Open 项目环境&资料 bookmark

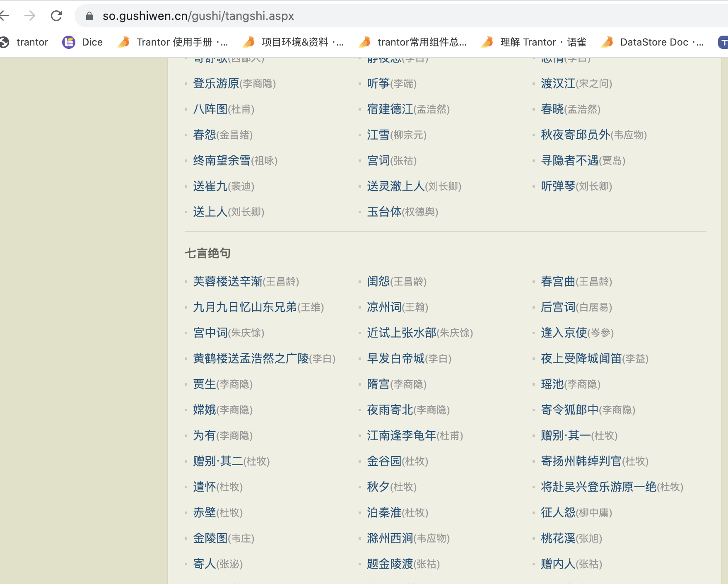294,42
